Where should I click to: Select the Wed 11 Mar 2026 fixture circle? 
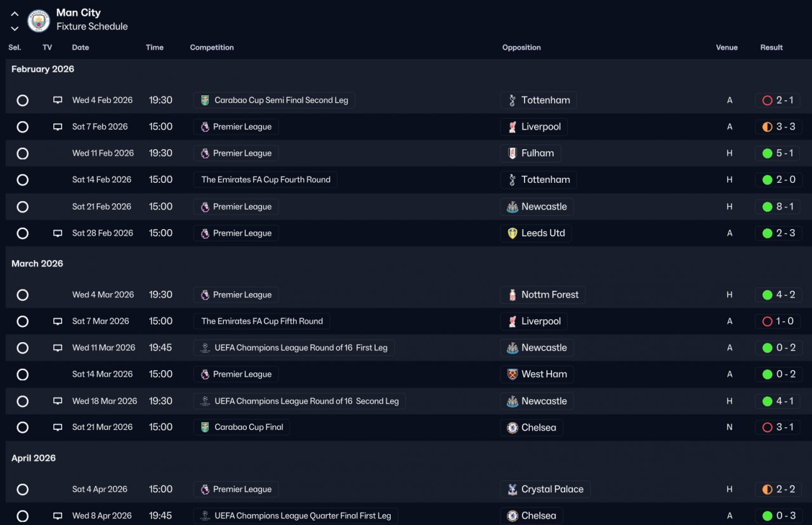(23, 348)
